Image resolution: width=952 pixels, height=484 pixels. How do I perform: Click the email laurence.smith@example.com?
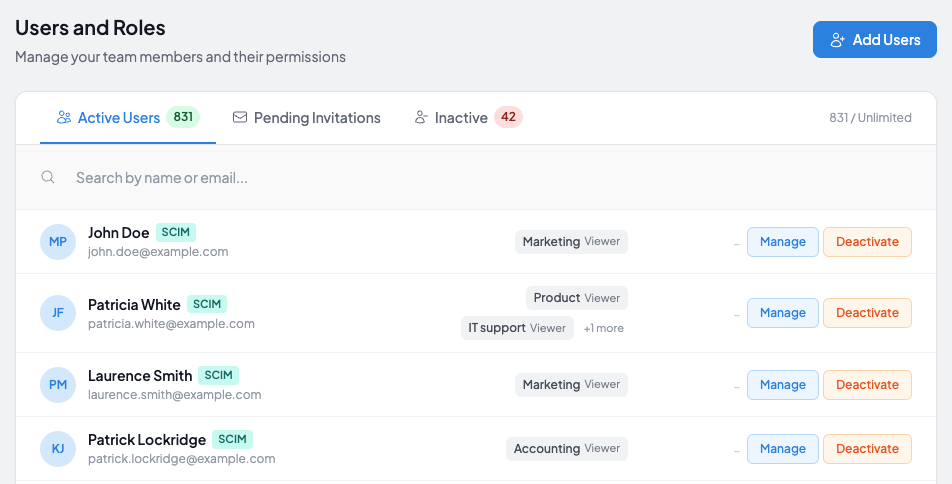point(175,395)
